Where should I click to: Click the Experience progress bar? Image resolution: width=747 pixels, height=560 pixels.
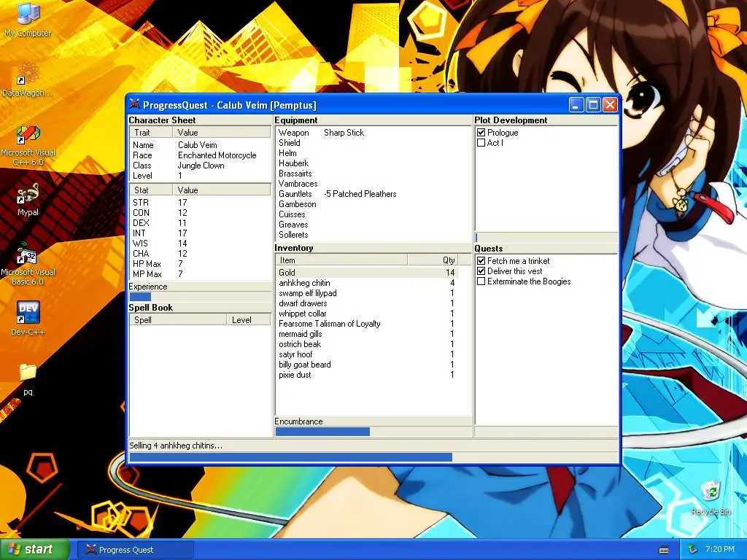(x=200, y=297)
